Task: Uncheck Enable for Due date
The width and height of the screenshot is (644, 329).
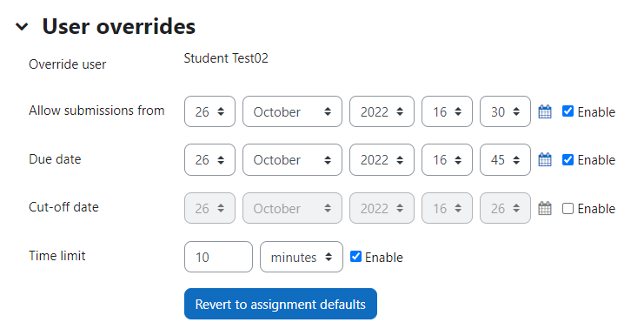Action: coord(568,159)
